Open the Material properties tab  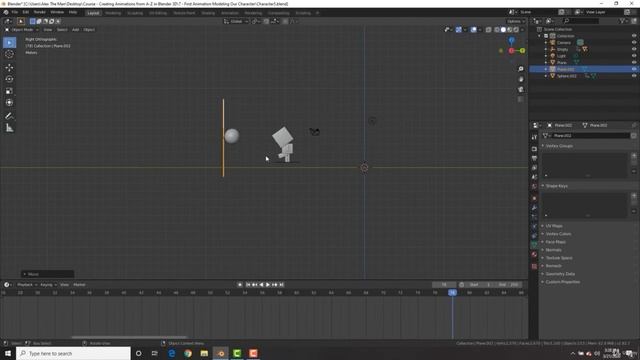(x=534, y=254)
